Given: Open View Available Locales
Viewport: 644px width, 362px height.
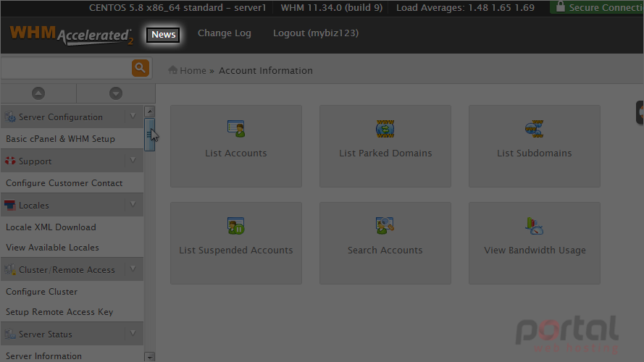Looking at the screenshot, I should 52,248.
